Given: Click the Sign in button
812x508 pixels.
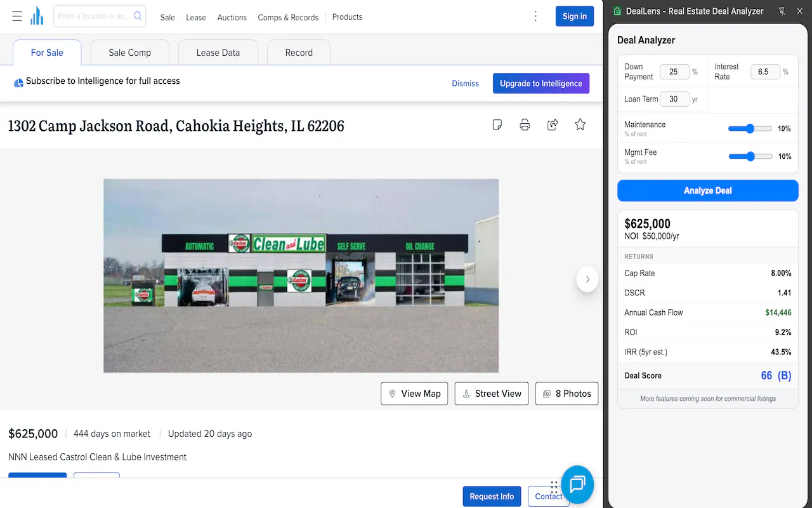Looking at the screenshot, I should click(x=575, y=17).
